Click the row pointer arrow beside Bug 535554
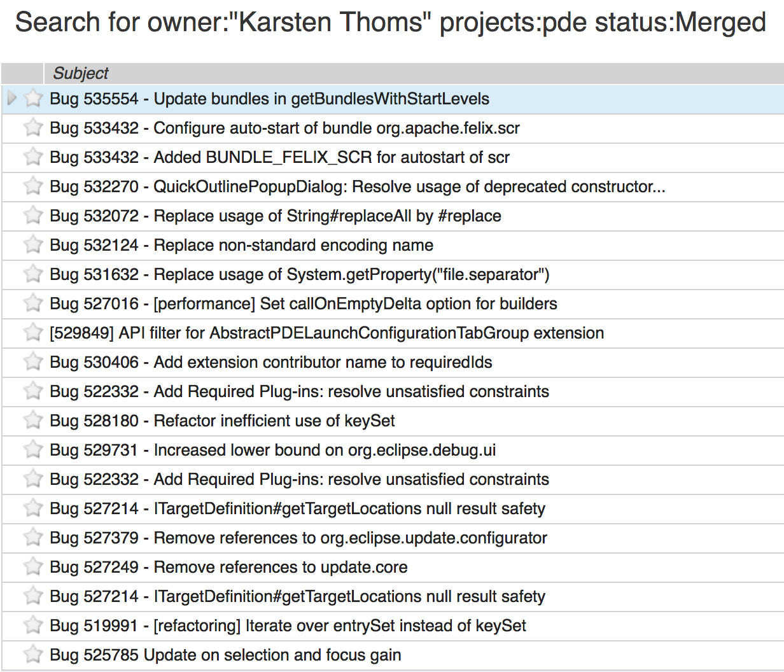This screenshot has height=672, width=784. click(11, 99)
